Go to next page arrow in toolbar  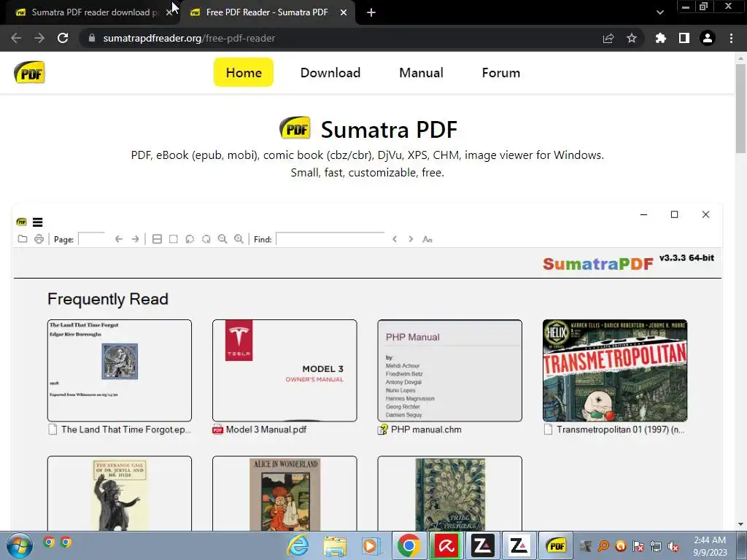(x=135, y=239)
